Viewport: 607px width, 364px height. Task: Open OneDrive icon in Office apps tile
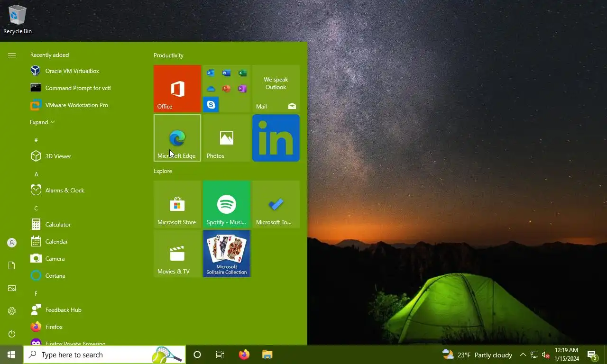pyautogui.click(x=211, y=89)
